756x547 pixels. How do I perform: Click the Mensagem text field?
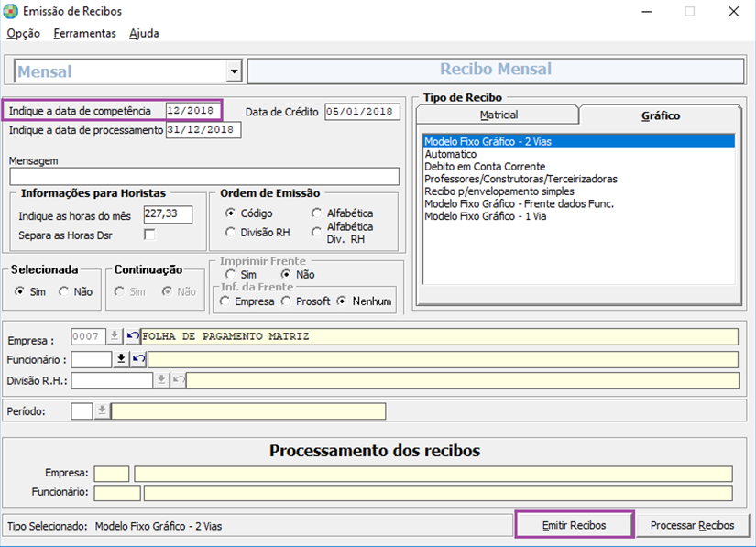click(204, 177)
